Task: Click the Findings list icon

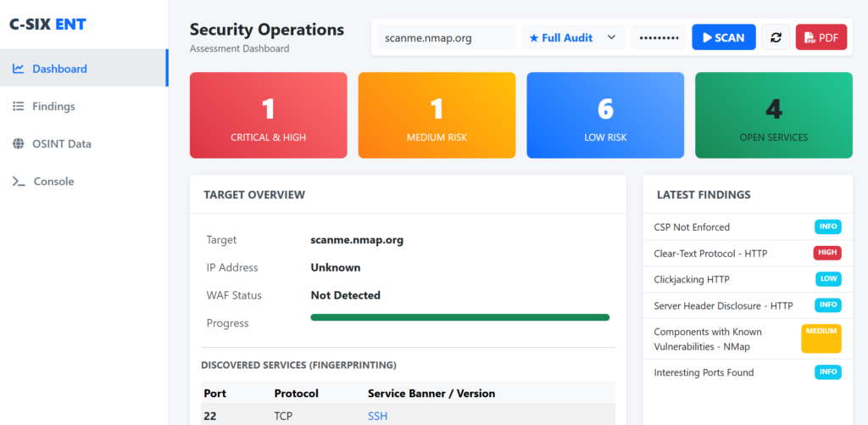Action: point(18,106)
